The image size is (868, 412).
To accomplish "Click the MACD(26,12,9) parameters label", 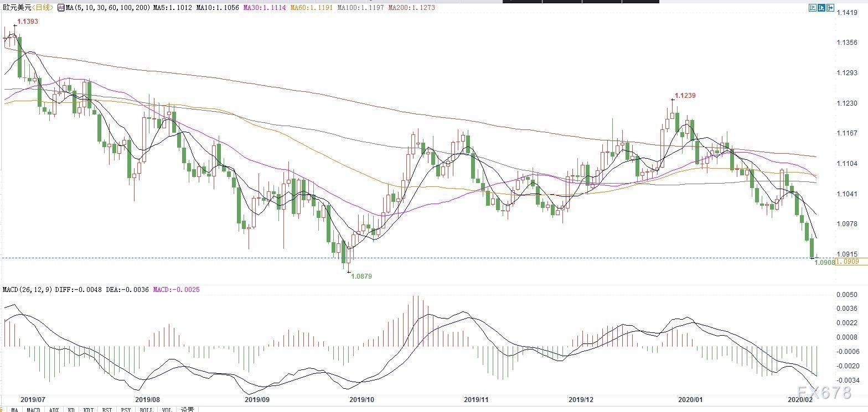I will click(28, 290).
